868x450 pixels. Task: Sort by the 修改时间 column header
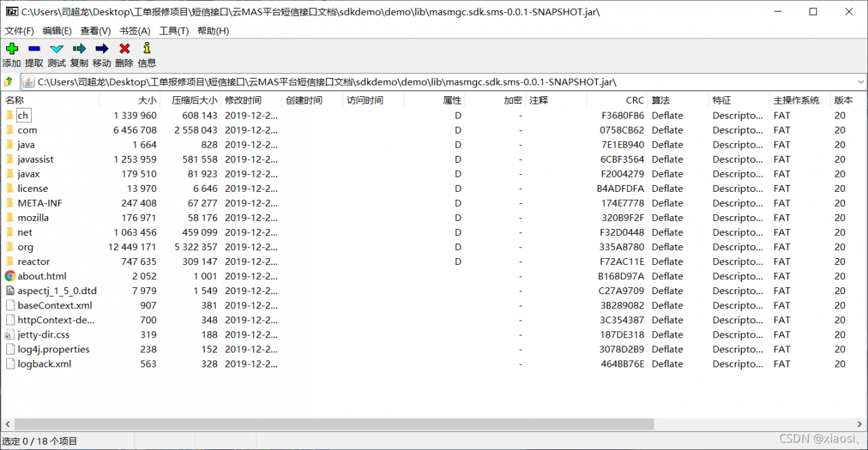[243, 100]
